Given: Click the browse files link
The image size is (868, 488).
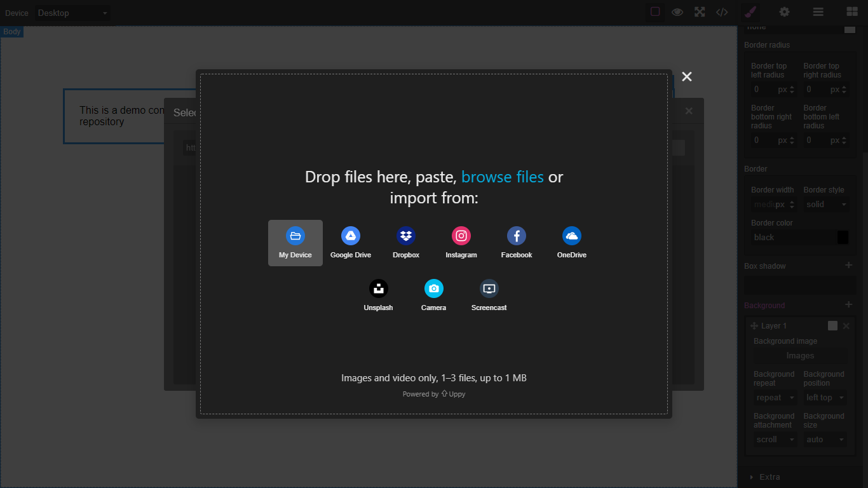Looking at the screenshot, I should pos(503,177).
